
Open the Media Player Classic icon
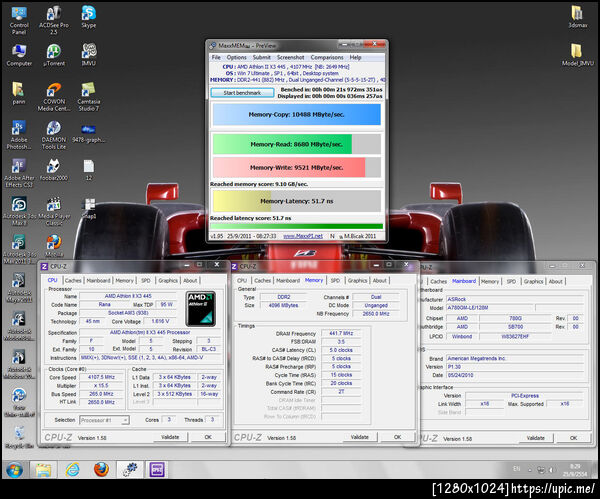(x=54, y=211)
